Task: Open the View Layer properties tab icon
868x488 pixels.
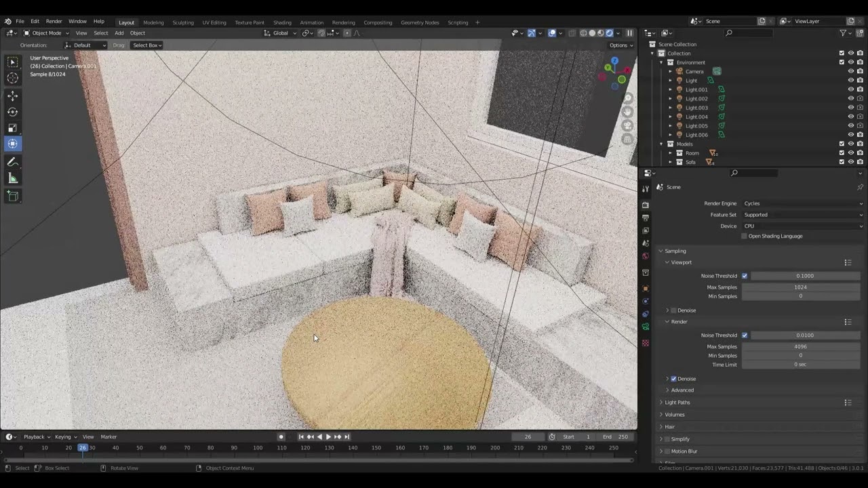Action: tap(646, 230)
